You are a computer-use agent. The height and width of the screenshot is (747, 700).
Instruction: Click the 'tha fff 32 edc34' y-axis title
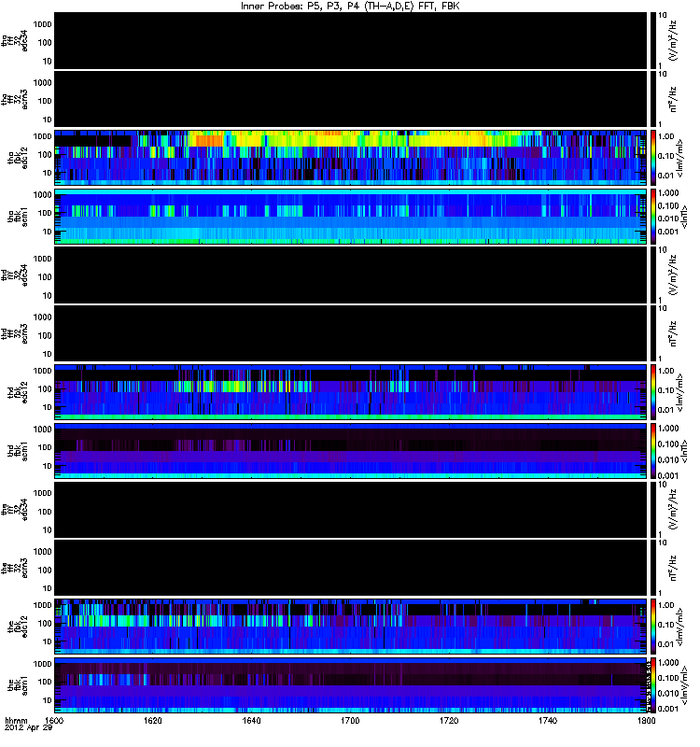[x=14, y=40]
